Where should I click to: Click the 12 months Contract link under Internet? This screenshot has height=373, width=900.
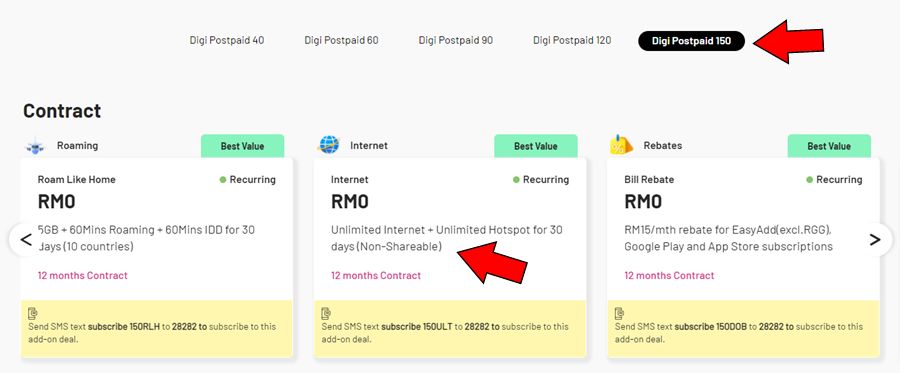tap(376, 275)
